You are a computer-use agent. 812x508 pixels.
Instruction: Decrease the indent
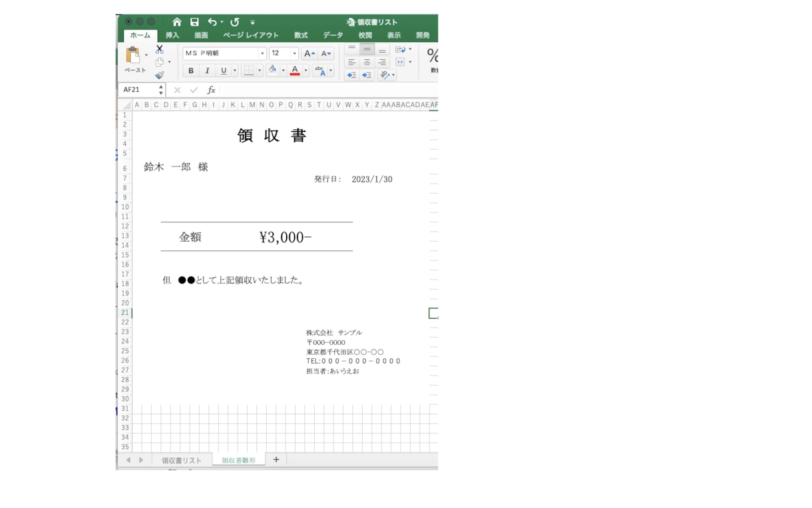[x=351, y=75]
